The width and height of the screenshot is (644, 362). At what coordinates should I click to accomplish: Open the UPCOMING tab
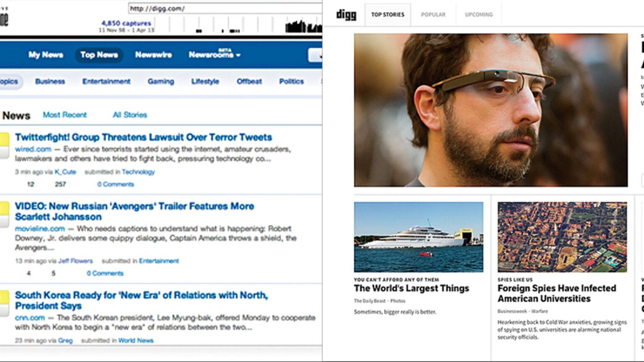(x=478, y=14)
